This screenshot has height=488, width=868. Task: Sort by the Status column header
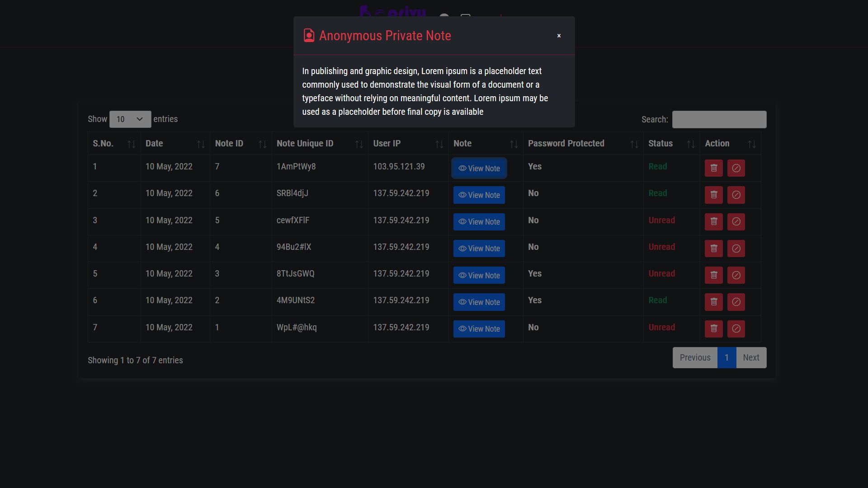pyautogui.click(x=671, y=144)
